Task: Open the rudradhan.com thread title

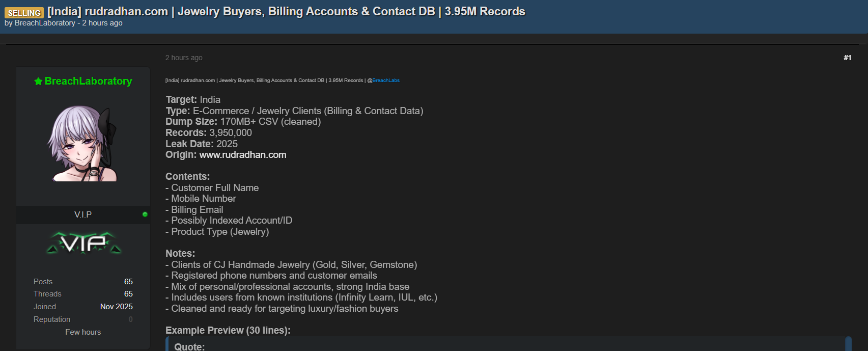Action: click(x=286, y=11)
